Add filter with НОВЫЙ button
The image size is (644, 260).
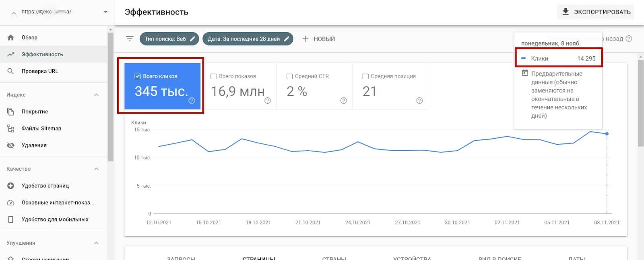[x=318, y=39]
